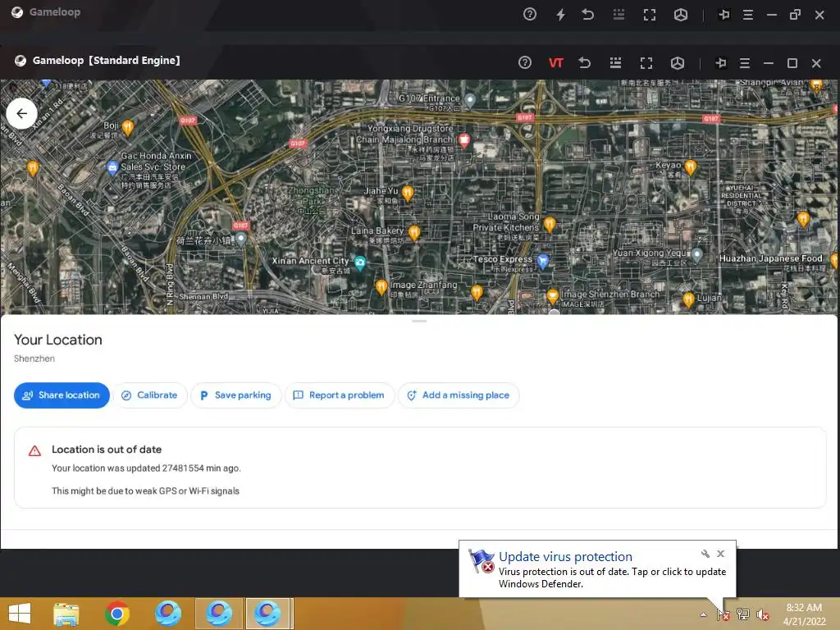Select Yongxiang Drugstore red marker

tap(464, 140)
